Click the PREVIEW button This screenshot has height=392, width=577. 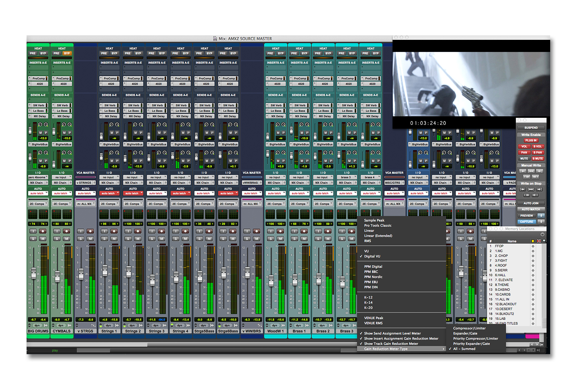tap(527, 216)
